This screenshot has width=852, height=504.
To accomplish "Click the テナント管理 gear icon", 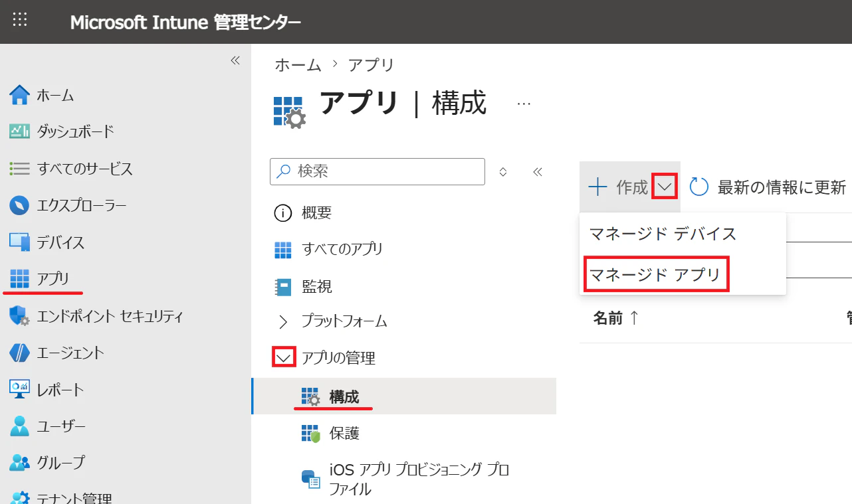I will click(x=20, y=497).
